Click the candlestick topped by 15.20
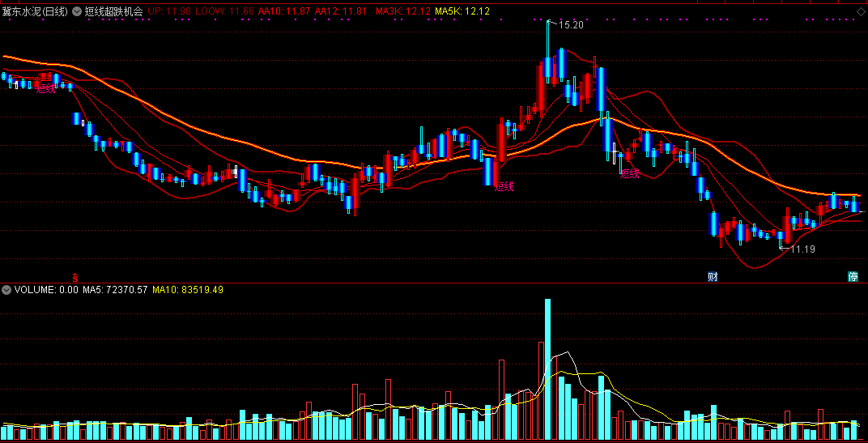 [x=548, y=53]
